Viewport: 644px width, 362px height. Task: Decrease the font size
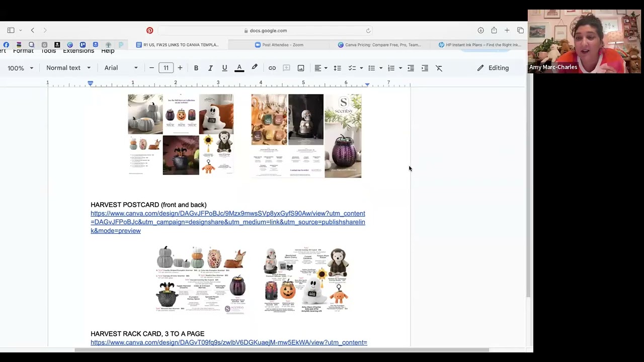[x=151, y=68]
